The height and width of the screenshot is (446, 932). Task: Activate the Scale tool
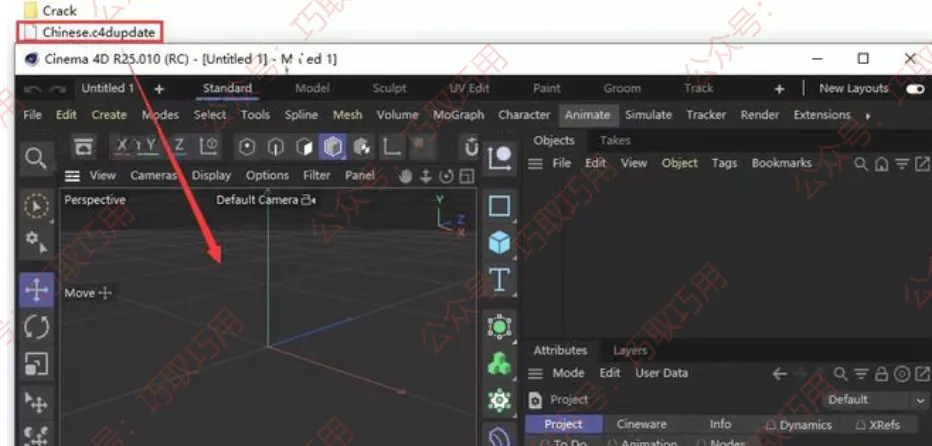coord(36,363)
